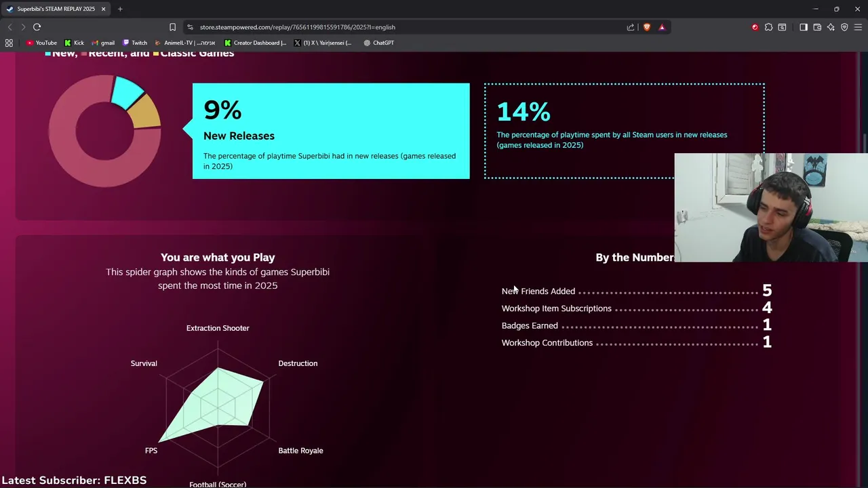
Task: Open the YouTube bookmark
Action: [x=41, y=43]
